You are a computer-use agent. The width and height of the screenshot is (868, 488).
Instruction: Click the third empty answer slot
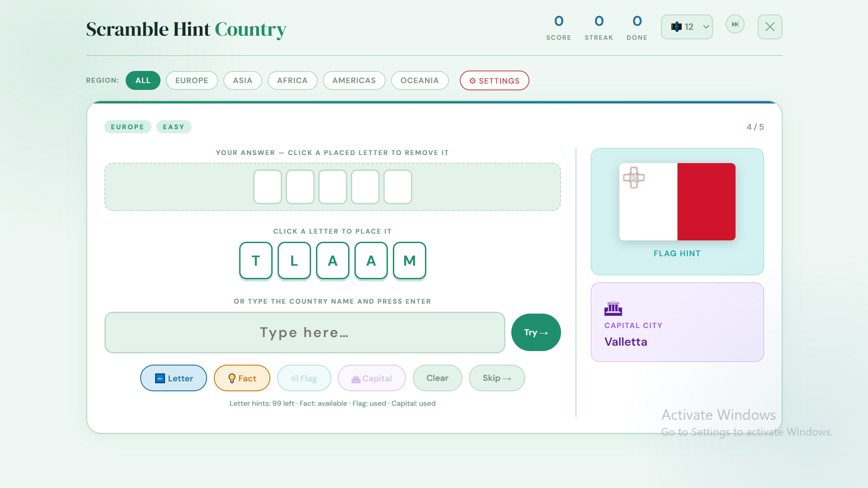coord(333,187)
